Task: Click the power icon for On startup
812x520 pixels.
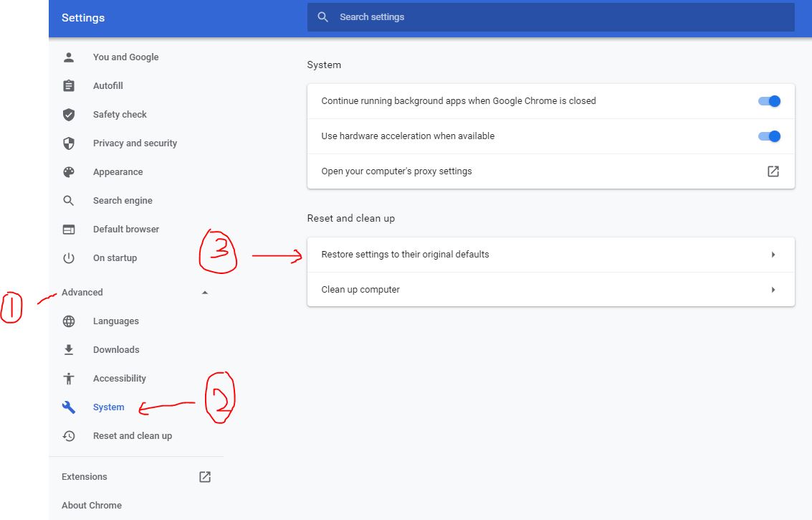Action: tap(68, 258)
